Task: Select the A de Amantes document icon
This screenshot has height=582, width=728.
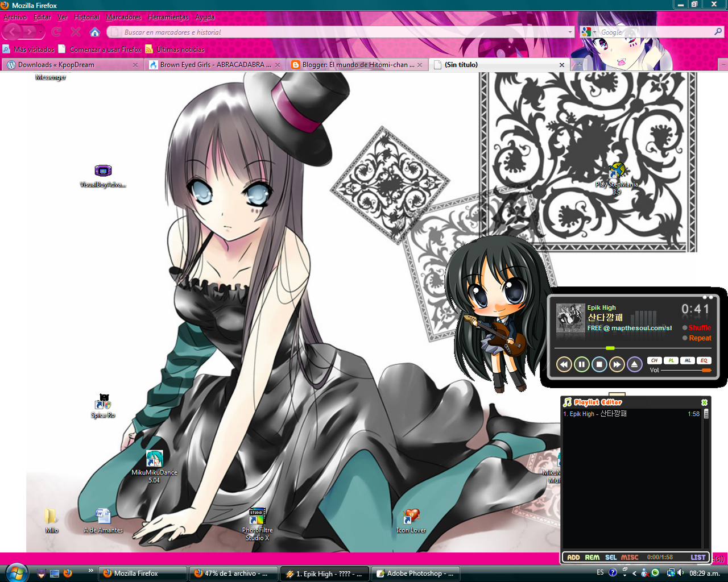Action: 103,521
